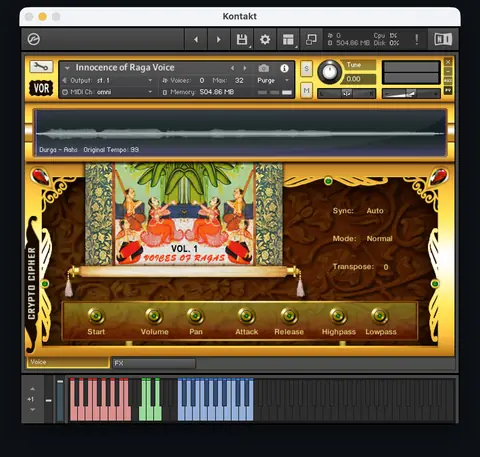This screenshot has width=480, height=457.
Task: Minimize instrument header with minus button
Action: (x=448, y=71)
